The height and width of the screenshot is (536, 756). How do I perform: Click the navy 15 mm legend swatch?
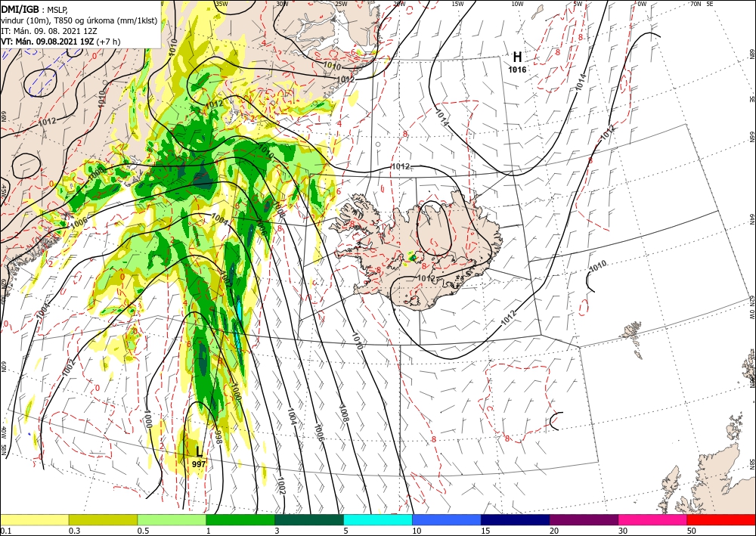pos(516,519)
